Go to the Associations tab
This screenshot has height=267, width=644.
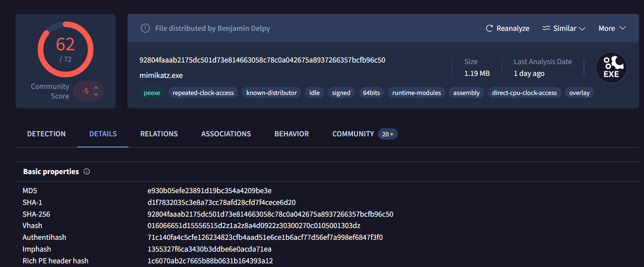[226, 134]
